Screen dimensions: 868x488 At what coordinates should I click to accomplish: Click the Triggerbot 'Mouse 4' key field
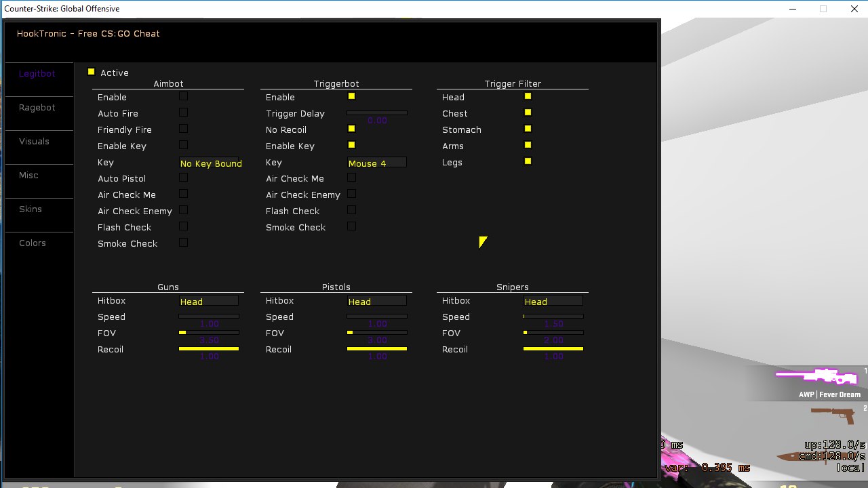click(377, 163)
